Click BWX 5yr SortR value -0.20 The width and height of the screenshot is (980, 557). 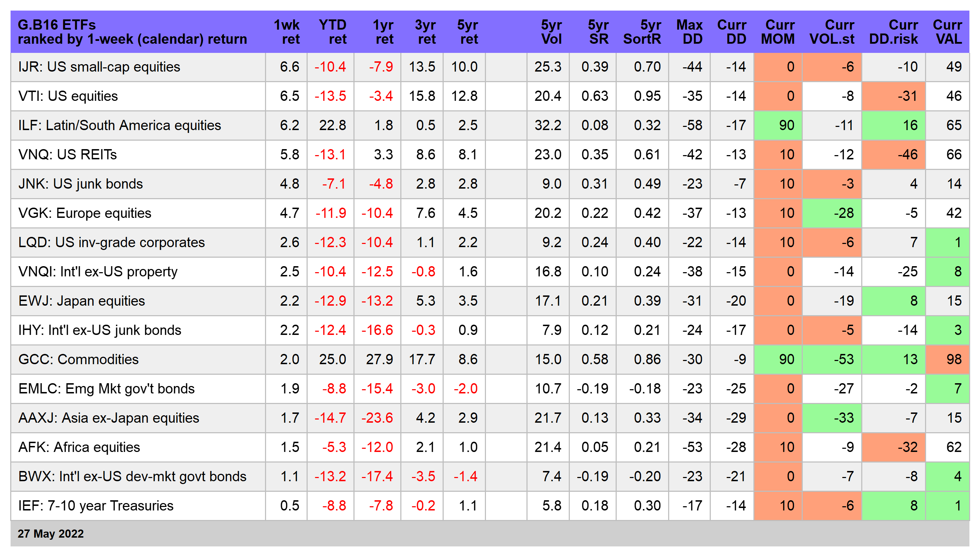[x=645, y=477]
